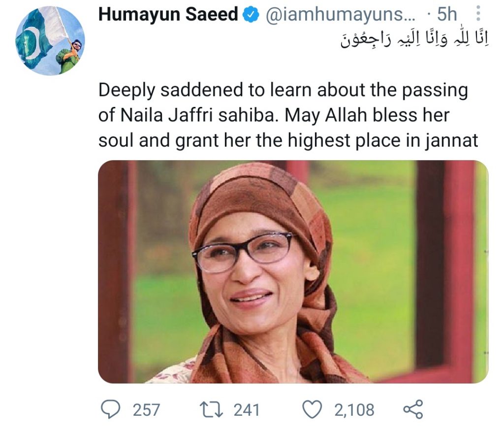Retweet using the arrows icon
Viewport: 504px width, 433px height.
(211, 409)
